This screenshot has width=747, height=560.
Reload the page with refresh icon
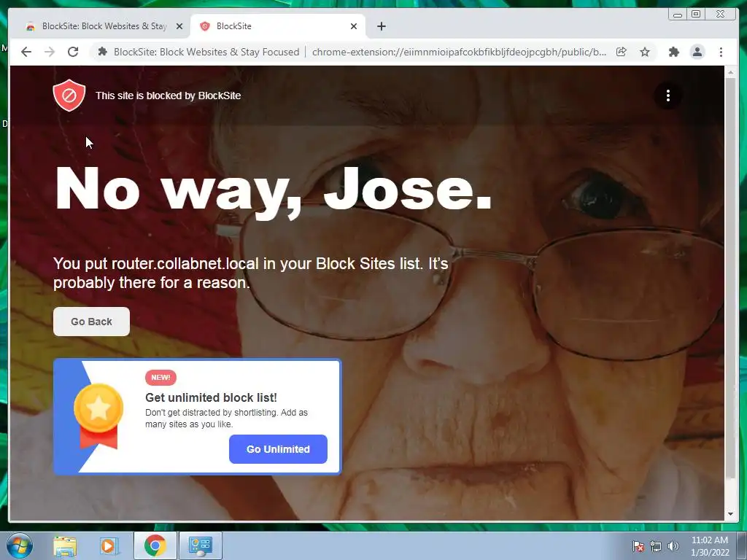(73, 52)
